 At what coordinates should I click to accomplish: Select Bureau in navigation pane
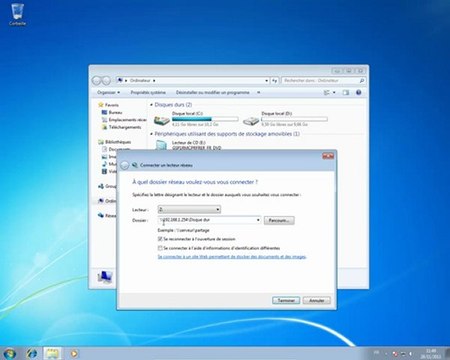tap(115, 112)
